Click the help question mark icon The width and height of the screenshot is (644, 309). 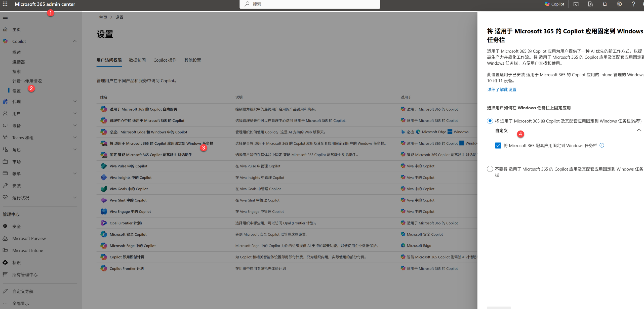pyautogui.click(x=633, y=4)
